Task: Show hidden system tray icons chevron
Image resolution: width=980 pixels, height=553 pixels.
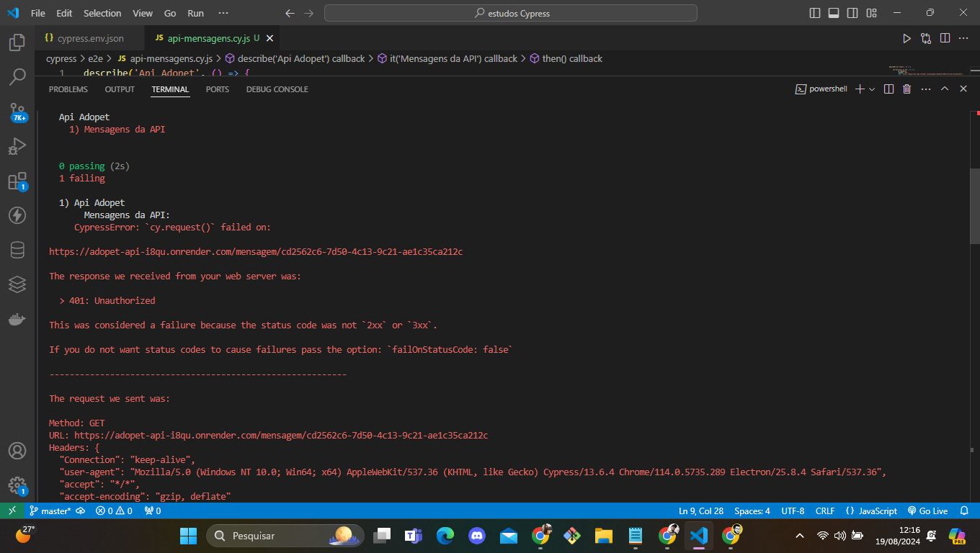Action: pyautogui.click(x=800, y=536)
